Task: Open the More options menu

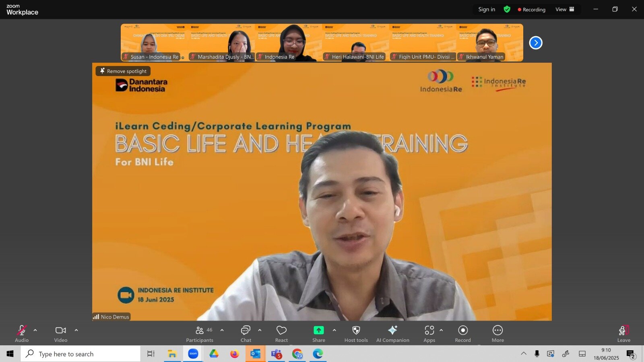Action: point(497,334)
